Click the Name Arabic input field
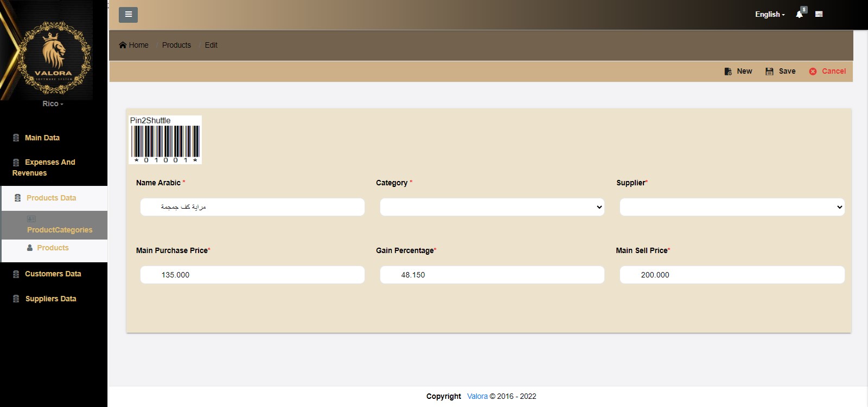 coord(252,207)
